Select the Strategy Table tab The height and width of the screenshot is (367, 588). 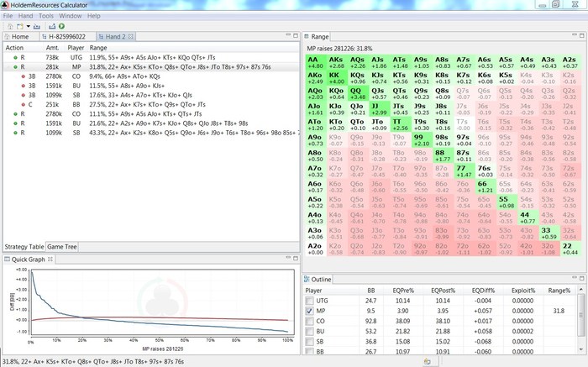[24, 247]
